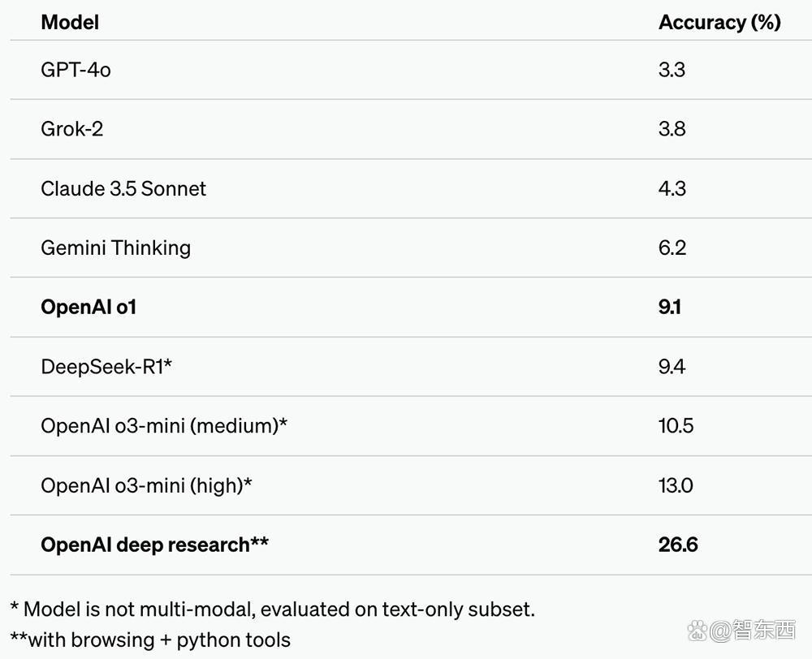Click the browsing + python tools footnote
Image resolution: width=812 pixels, height=659 pixels.
[150, 640]
